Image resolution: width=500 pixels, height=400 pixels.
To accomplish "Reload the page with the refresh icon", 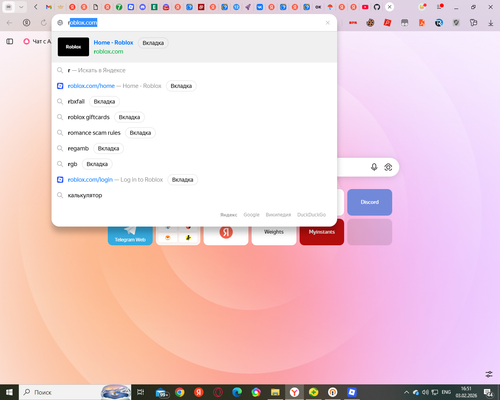I will coord(44,23).
